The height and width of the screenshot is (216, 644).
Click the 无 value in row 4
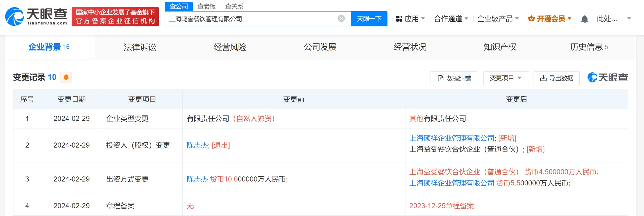point(190,206)
